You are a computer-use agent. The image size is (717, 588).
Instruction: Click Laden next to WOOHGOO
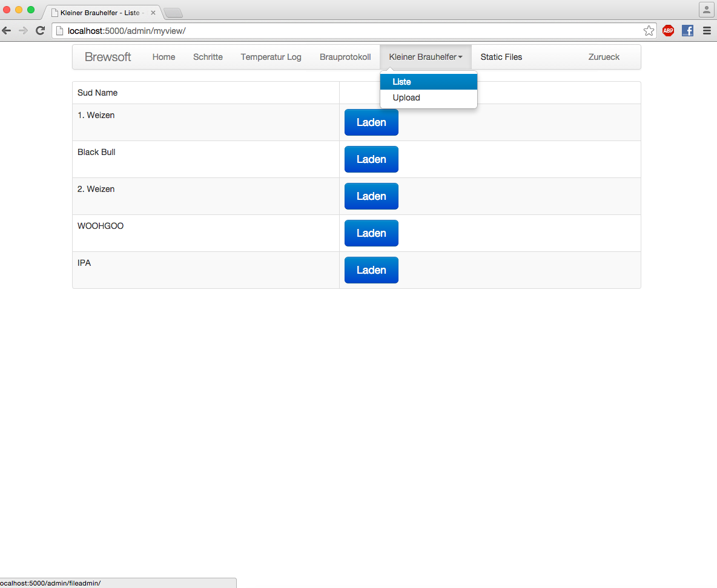[371, 233]
